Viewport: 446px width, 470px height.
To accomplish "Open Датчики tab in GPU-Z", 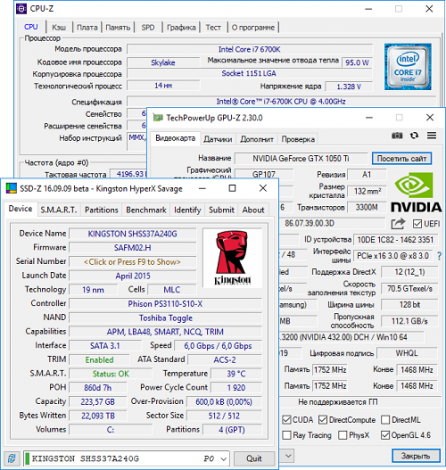I will (218, 139).
